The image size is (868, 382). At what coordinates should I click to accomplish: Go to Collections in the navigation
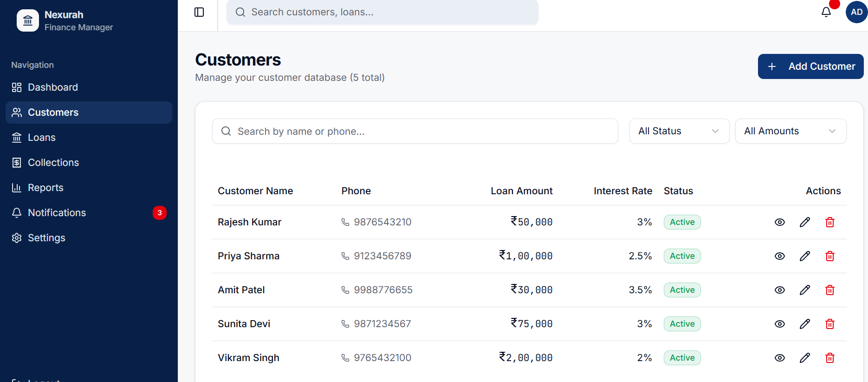coord(53,163)
